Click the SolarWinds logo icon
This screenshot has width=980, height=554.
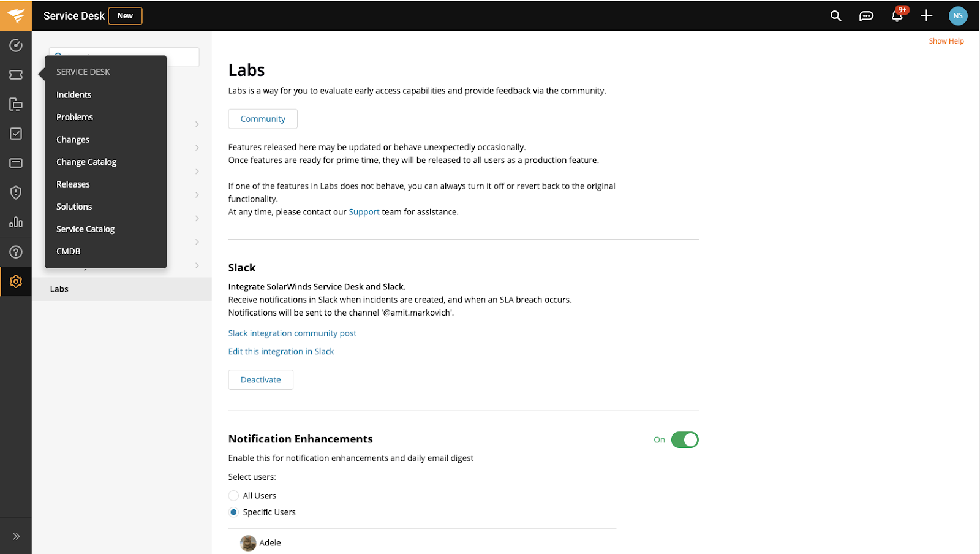(x=16, y=15)
